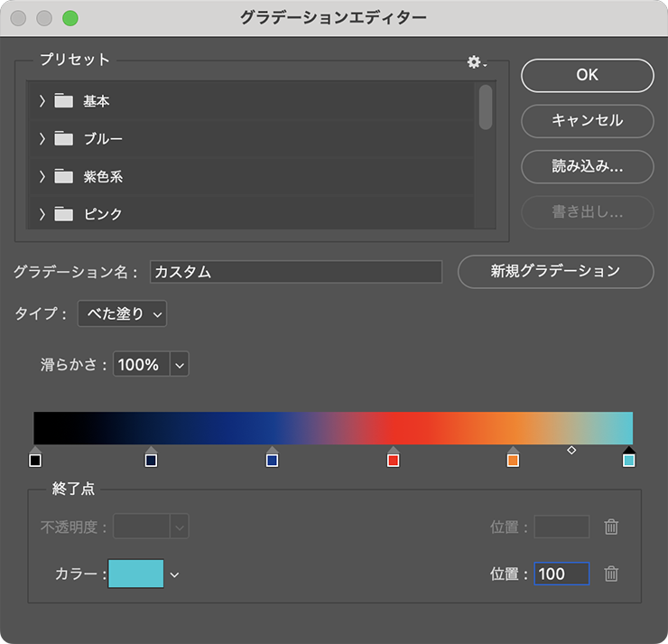Click the trash icon beside color position
This screenshot has width=668, height=644.
[x=611, y=574]
